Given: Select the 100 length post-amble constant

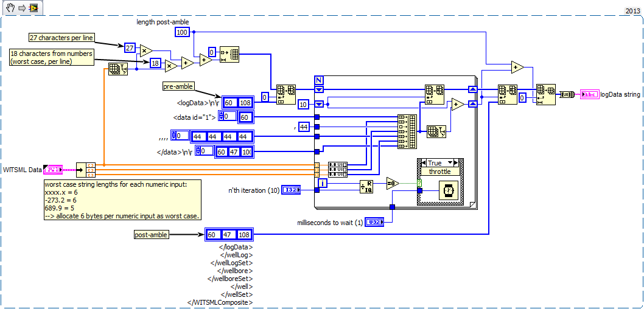Looking at the screenshot, I should pyautogui.click(x=182, y=32).
